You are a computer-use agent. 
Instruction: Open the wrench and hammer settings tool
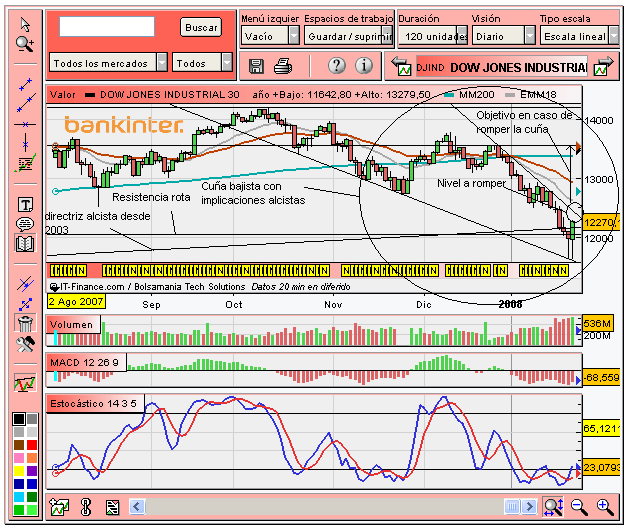25,344
